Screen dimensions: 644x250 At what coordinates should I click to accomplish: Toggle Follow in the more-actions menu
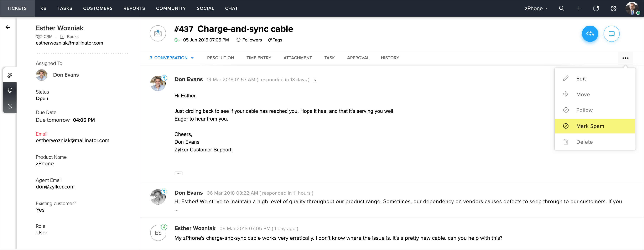[584, 110]
